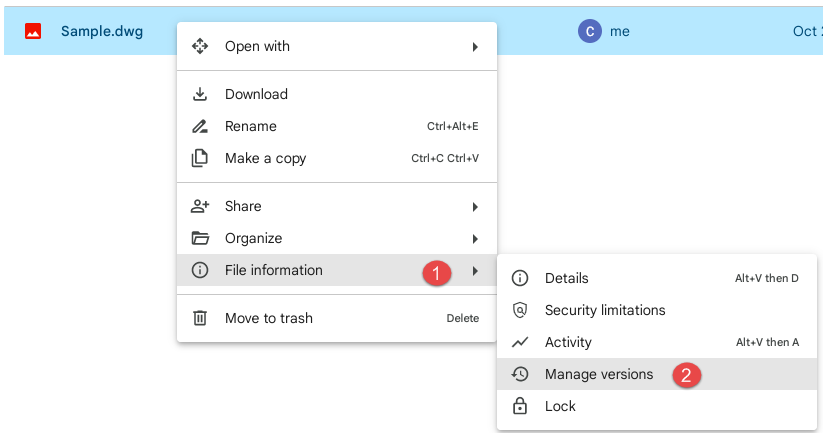Image resolution: width=823 pixels, height=433 pixels.
Task: Click the Security limitations shield icon
Action: click(520, 310)
